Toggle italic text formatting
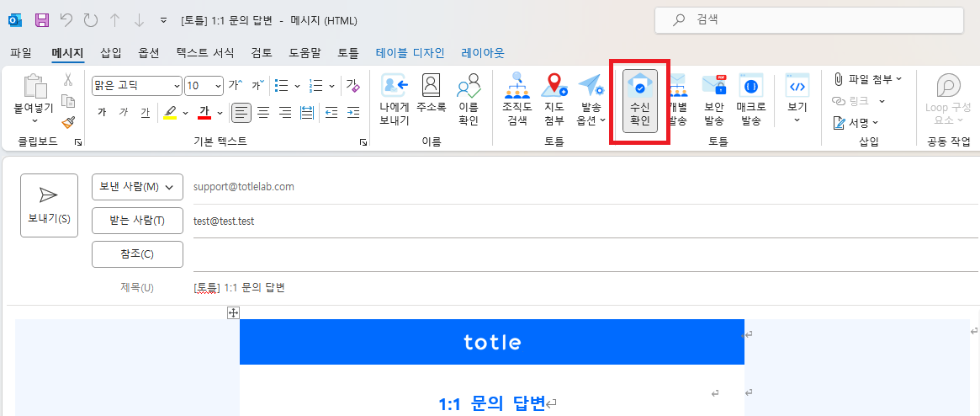 point(123,112)
